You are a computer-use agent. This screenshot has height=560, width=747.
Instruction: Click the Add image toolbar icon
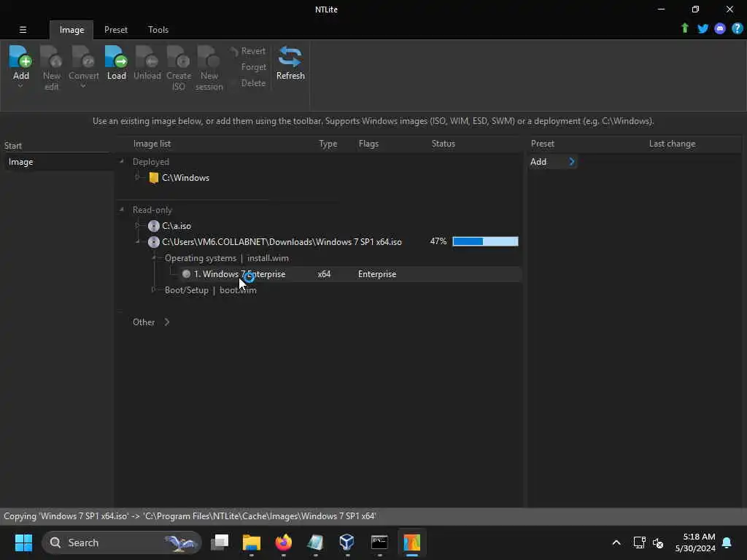point(20,57)
